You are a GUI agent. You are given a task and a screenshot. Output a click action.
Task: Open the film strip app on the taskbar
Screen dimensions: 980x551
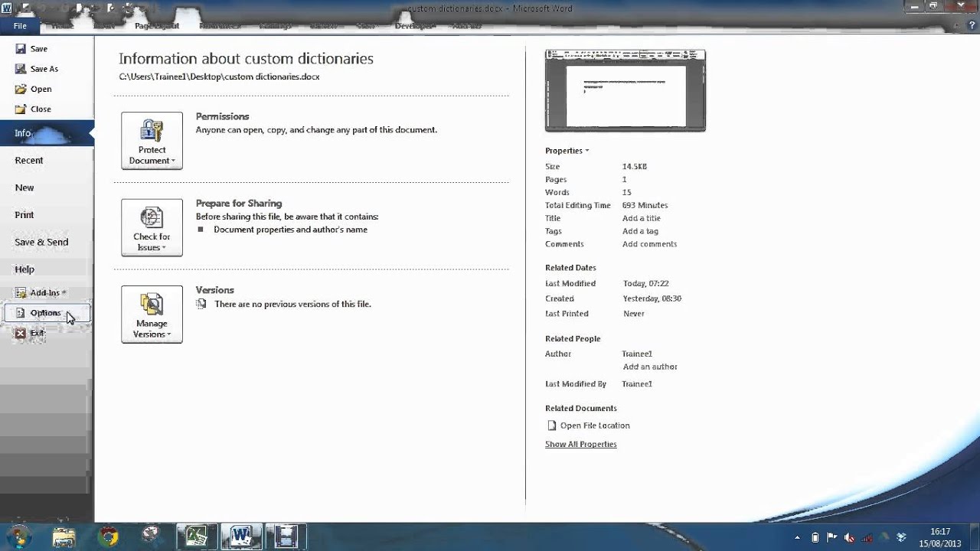(286, 536)
